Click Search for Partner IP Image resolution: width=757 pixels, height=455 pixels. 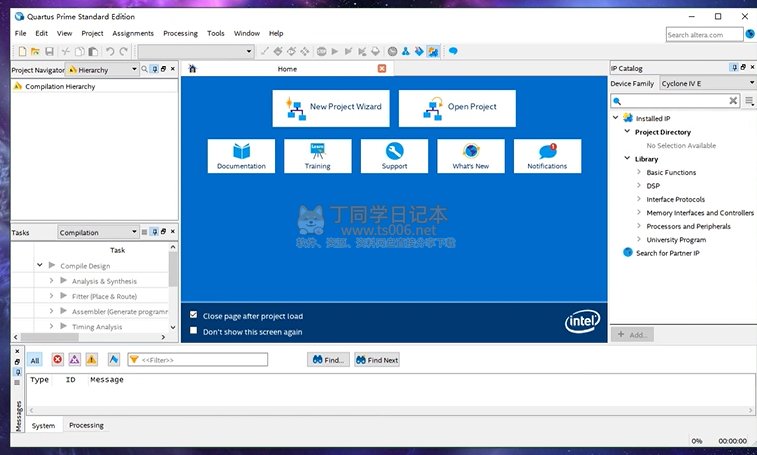[667, 253]
